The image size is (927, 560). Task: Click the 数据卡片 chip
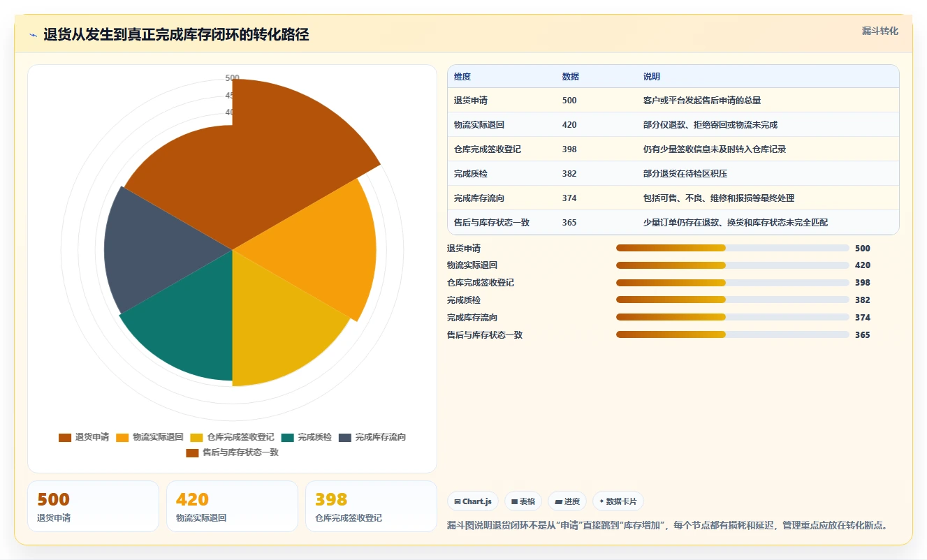(x=618, y=501)
